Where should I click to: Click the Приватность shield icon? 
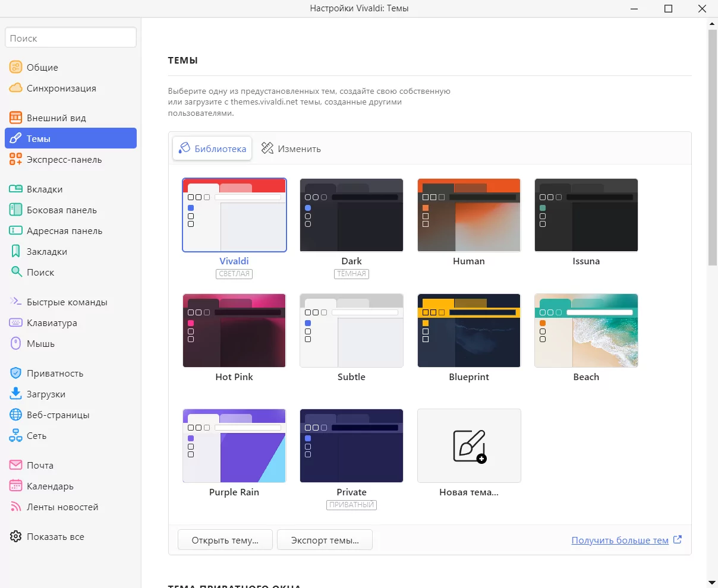(x=16, y=373)
